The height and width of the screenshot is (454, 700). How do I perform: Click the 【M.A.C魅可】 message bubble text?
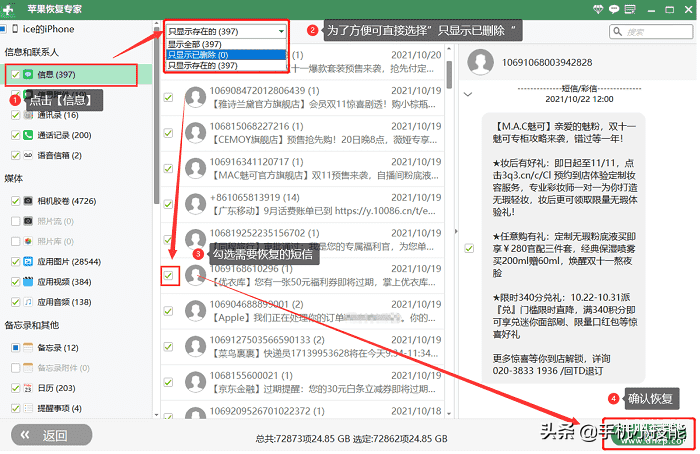tap(564, 249)
